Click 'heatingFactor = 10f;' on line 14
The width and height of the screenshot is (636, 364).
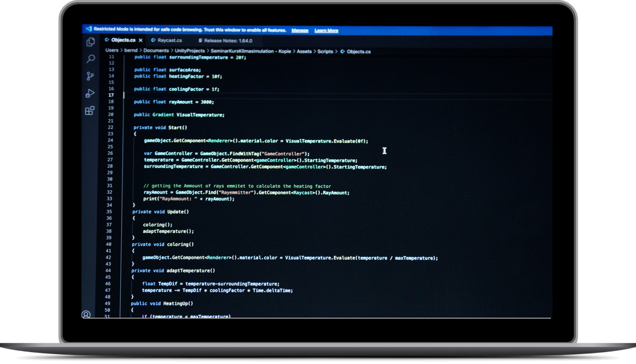pos(195,76)
